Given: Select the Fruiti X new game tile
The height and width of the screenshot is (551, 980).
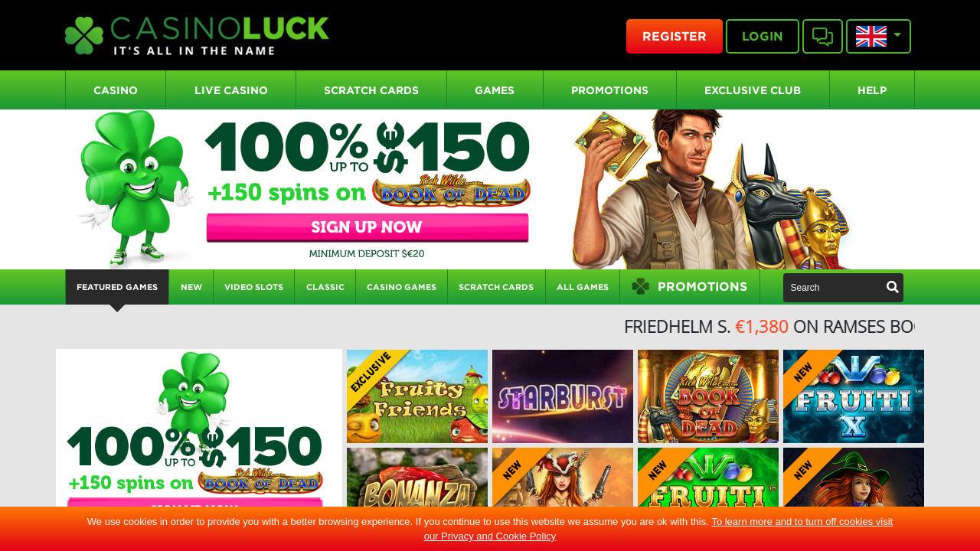Looking at the screenshot, I should tap(854, 396).
